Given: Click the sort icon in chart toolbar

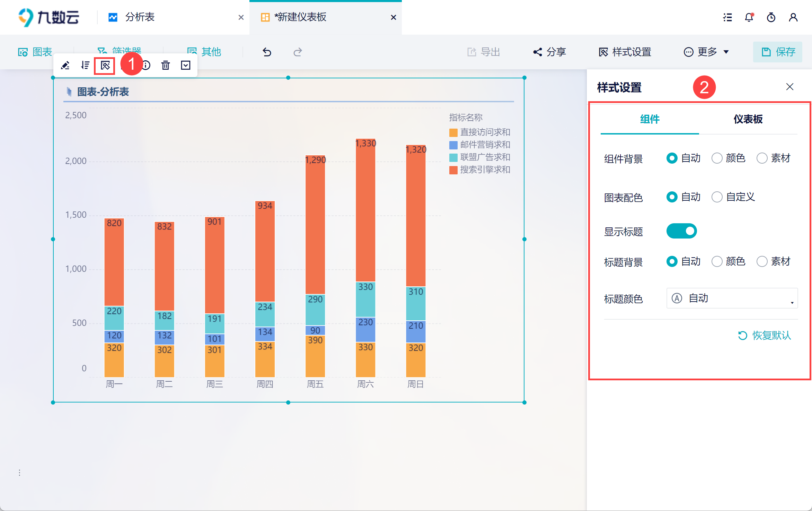Looking at the screenshot, I should [85, 65].
